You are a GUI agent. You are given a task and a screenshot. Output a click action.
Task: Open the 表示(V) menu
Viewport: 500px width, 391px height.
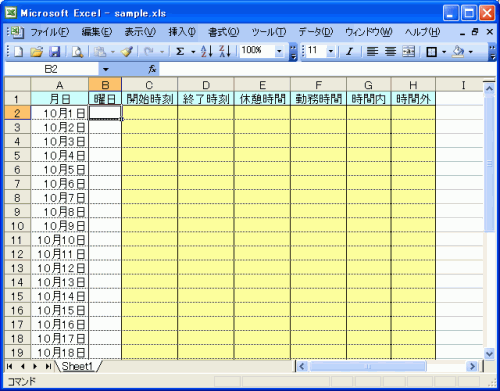click(x=140, y=32)
